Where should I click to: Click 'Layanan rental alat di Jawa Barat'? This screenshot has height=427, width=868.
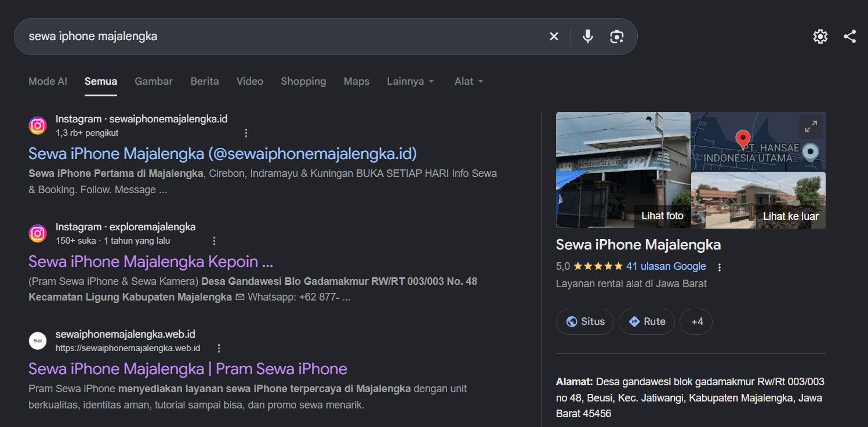click(631, 284)
